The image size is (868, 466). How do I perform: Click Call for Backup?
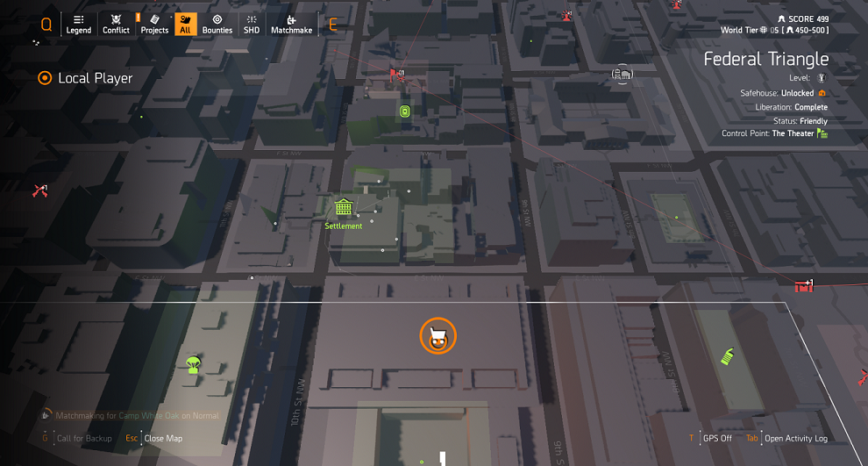(84, 438)
